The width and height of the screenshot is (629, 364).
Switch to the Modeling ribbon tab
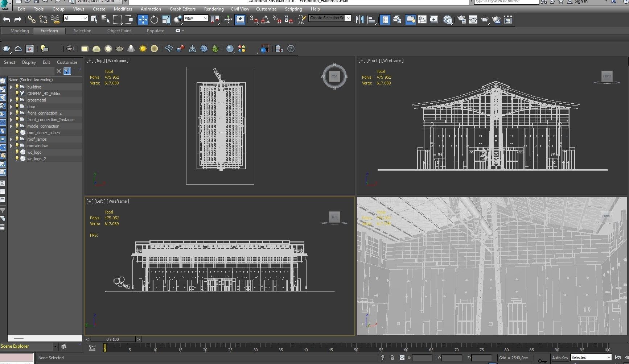click(x=20, y=31)
